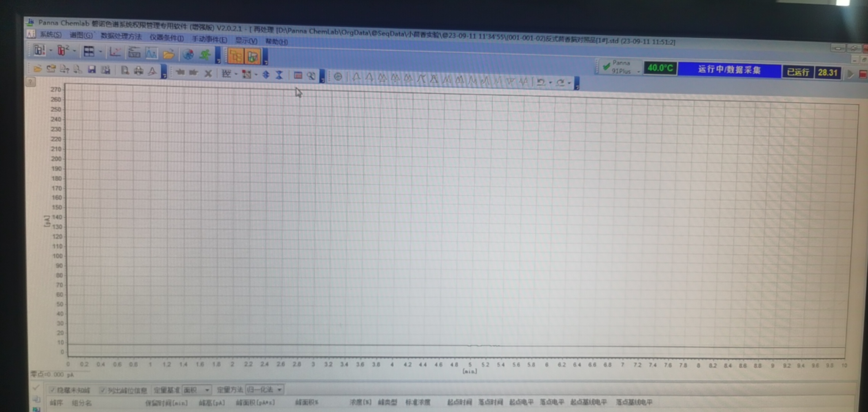Click the zoom magnifier icon
868x412 pixels.
pyautogui.click(x=311, y=76)
